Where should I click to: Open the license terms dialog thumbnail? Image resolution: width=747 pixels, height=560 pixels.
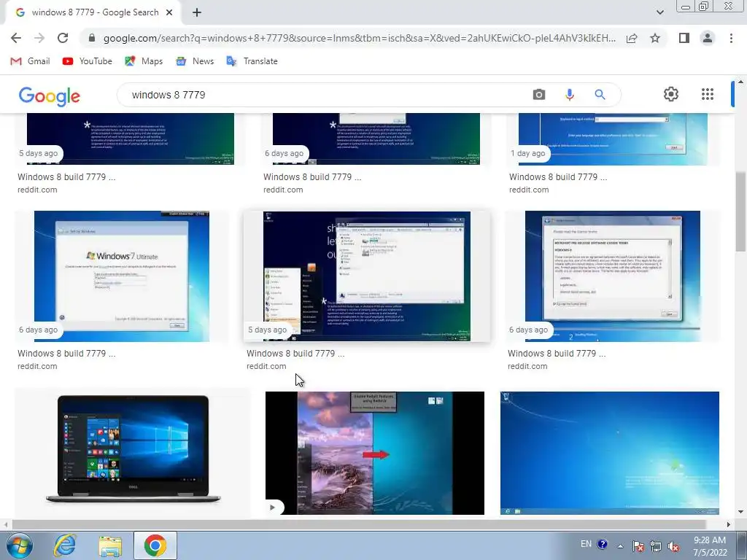tap(613, 276)
